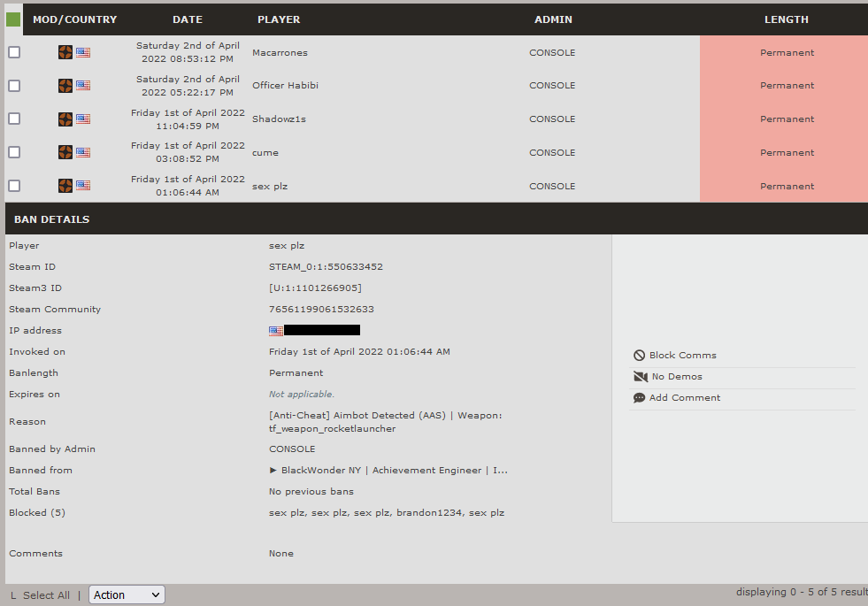The height and width of the screenshot is (606, 868).
Task: Click Steam Community ID 76561199061532633
Action: click(x=321, y=310)
